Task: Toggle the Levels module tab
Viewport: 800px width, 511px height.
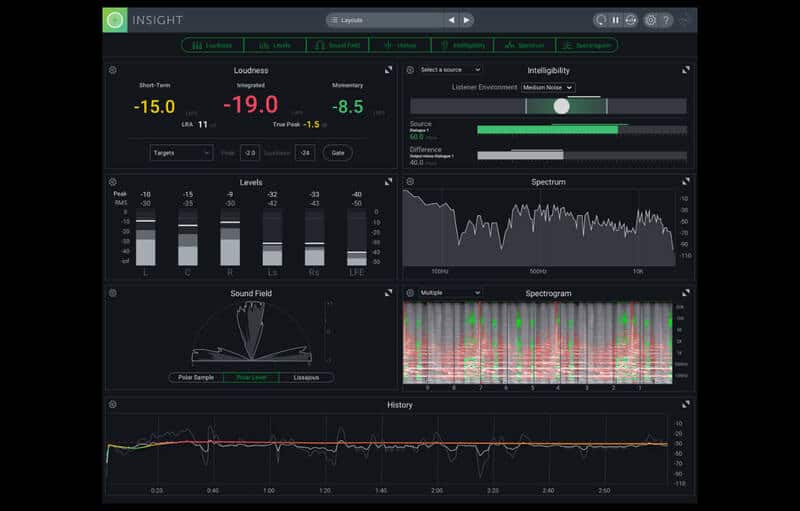Action: pos(275,45)
